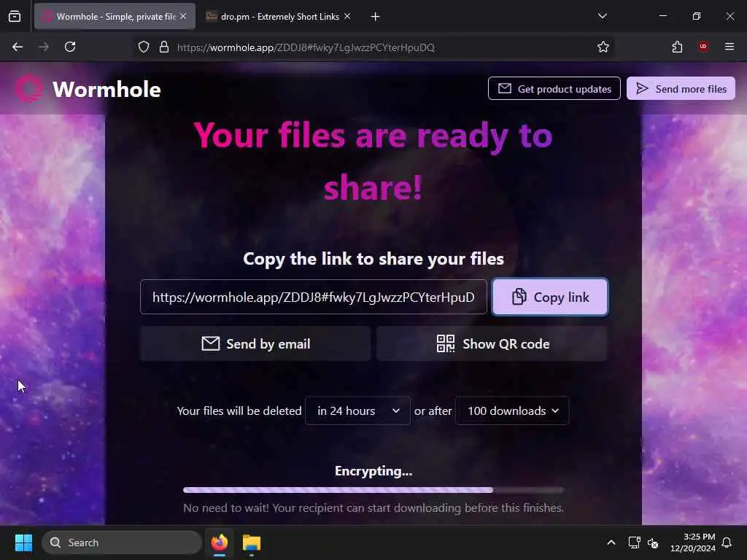The width and height of the screenshot is (747, 560).
Task: Open Firefox from the taskbar
Action: coord(220,542)
